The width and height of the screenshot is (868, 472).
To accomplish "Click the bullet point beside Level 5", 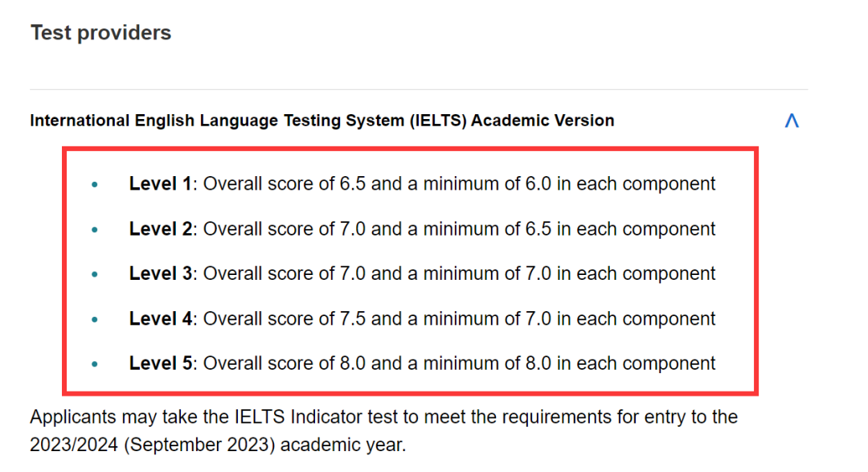I will (x=95, y=364).
